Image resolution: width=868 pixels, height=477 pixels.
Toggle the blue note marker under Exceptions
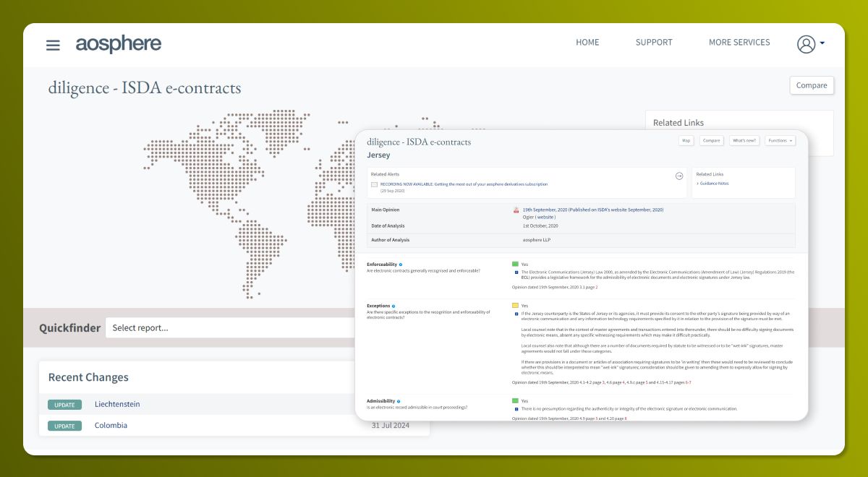pyautogui.click(x=516, y=314)
